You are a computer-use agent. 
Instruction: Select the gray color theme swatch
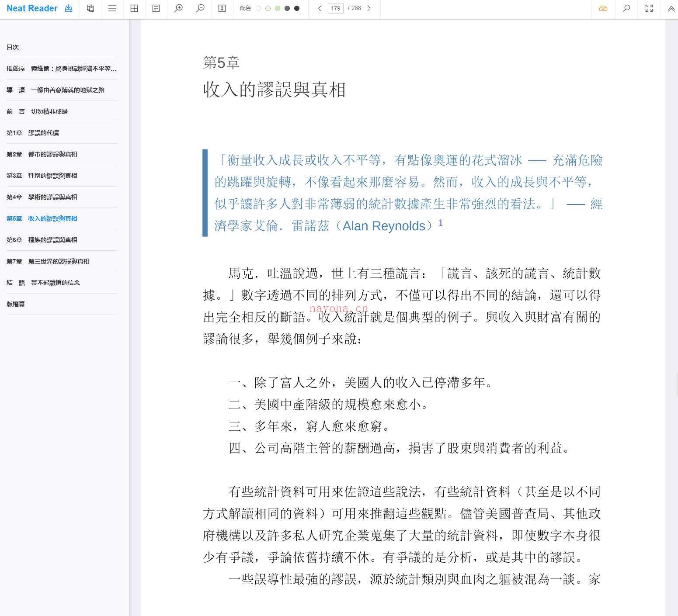pyautogui.click(x=287, y=8)
